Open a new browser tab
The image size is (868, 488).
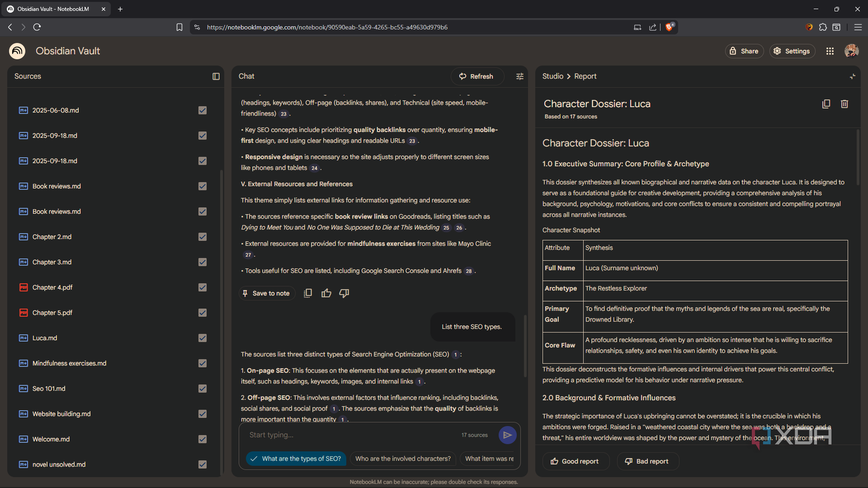coord(120,9)
